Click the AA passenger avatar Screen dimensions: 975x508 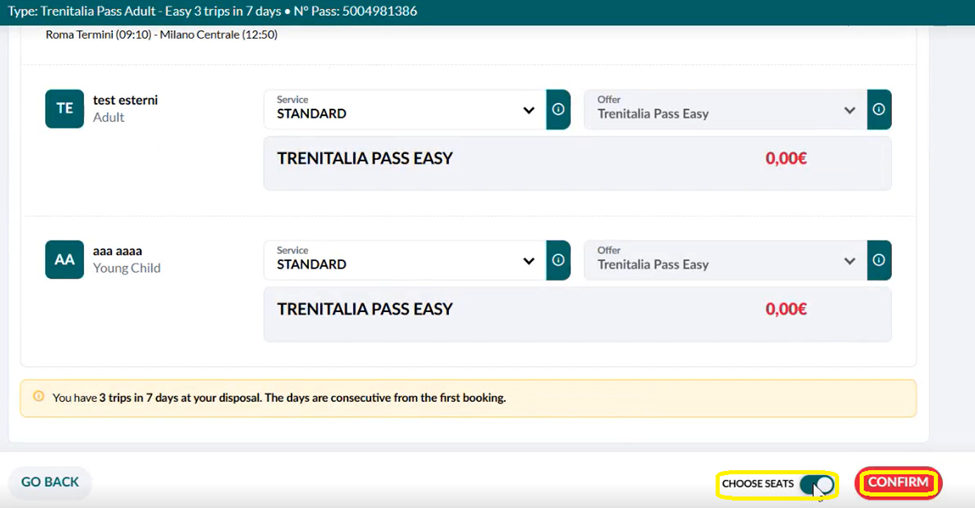65,260
